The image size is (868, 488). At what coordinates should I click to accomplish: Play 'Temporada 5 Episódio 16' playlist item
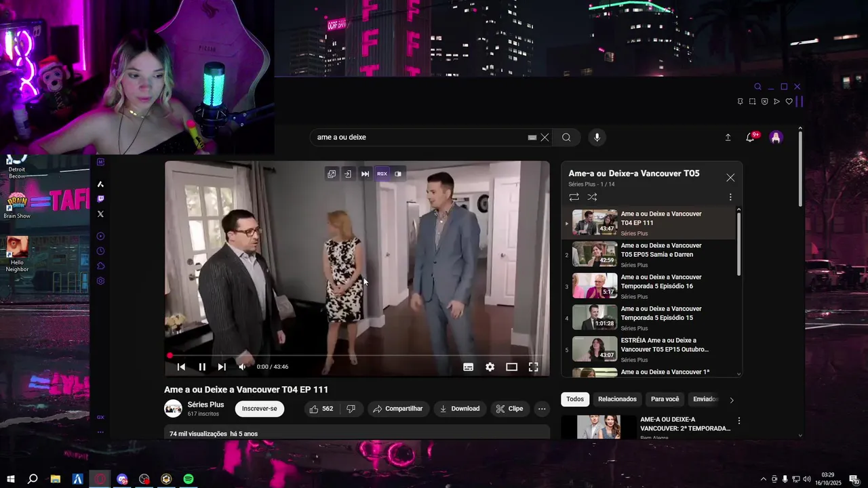coord(648,286)
